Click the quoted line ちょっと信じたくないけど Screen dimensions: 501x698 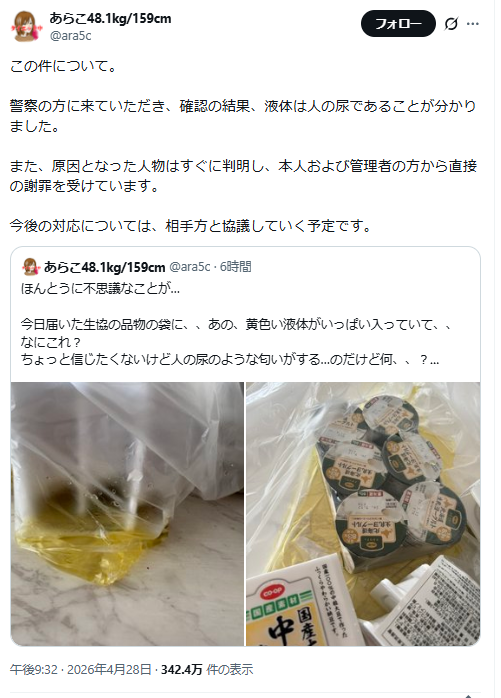coord(230,359)
